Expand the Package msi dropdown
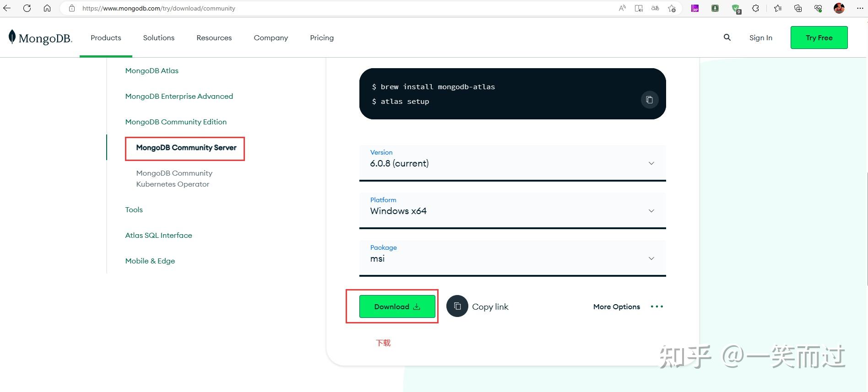 [513, 258]
